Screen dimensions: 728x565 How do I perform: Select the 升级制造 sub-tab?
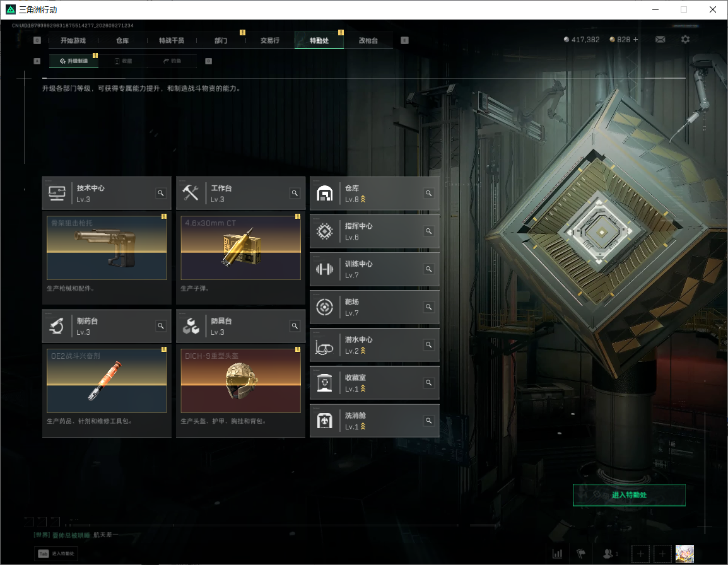coord(73,61)
